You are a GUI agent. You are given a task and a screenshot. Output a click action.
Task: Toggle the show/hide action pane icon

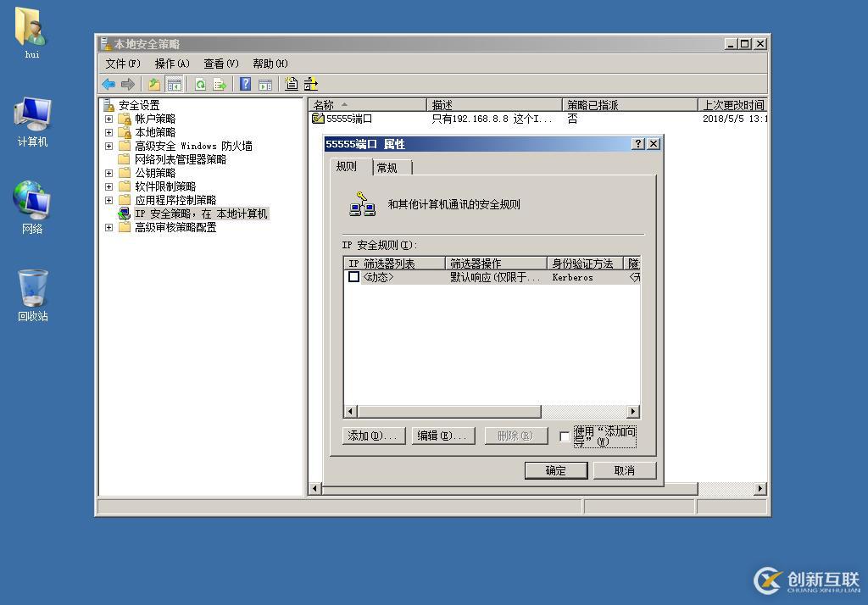(265, 84)
